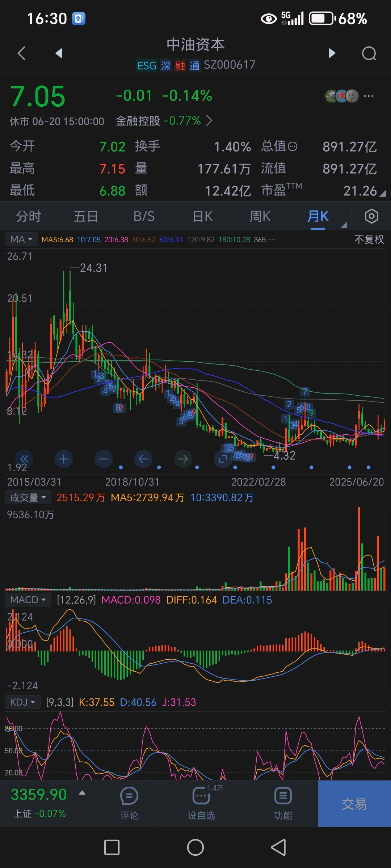Screen dimensions: 391x868
Task: Switch to the B/S tab
Action: 144,216
